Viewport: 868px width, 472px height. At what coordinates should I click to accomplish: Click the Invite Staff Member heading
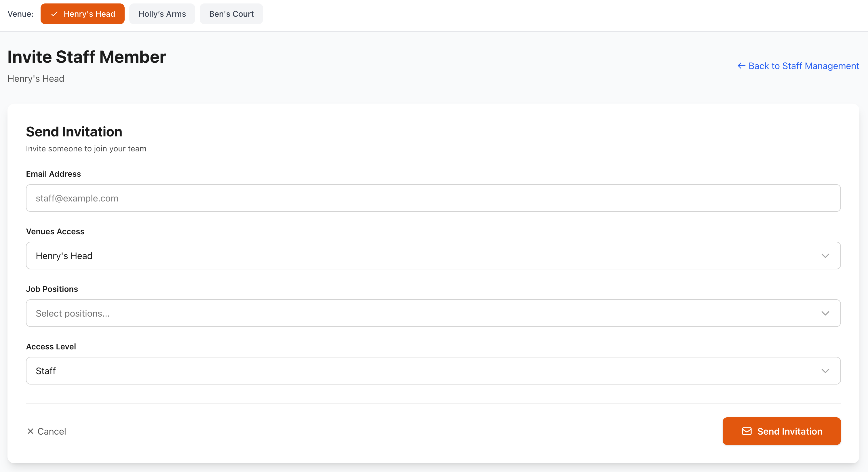(x=87, y=57)
